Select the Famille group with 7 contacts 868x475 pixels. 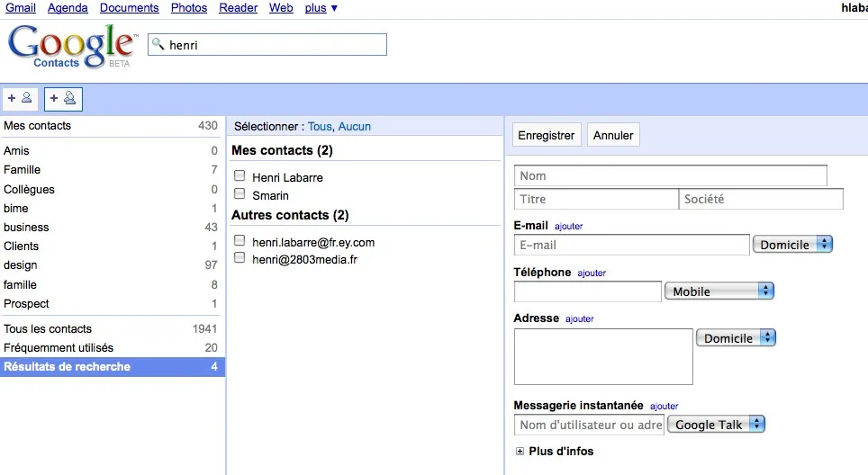[x=111, y=170]
